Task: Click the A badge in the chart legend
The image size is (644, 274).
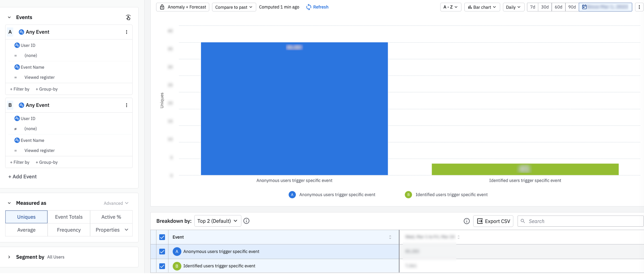Action: tap(292, 194)
